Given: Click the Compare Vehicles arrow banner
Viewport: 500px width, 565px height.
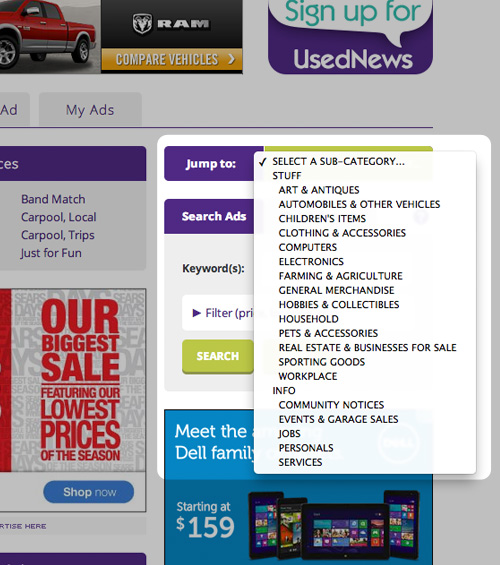Looking at the screenshot, I should coord(172,59).
